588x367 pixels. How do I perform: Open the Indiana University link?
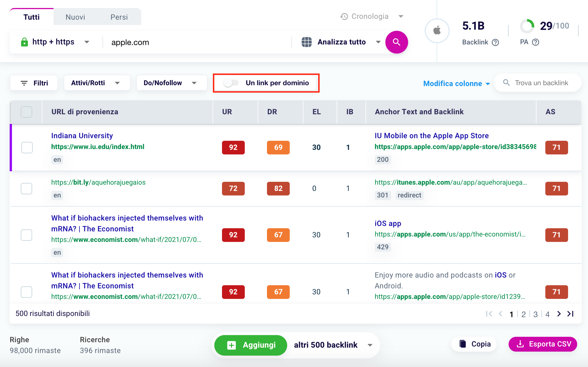[82, 136]
